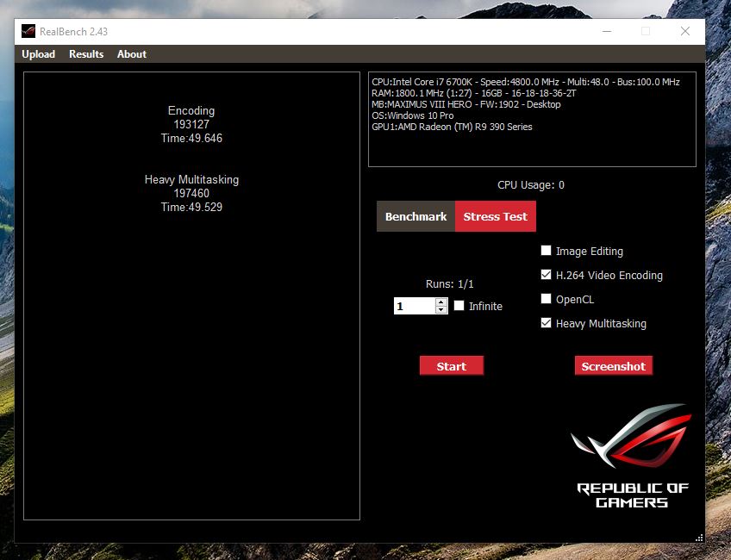Screen dimensions: 731x560
Task: Minimize the RealBench window
Action: 607,31
